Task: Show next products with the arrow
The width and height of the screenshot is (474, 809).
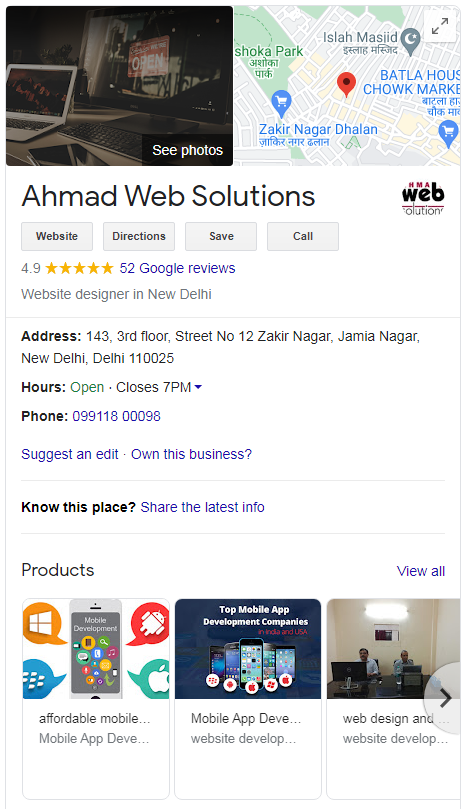Action: pos(445,699)
